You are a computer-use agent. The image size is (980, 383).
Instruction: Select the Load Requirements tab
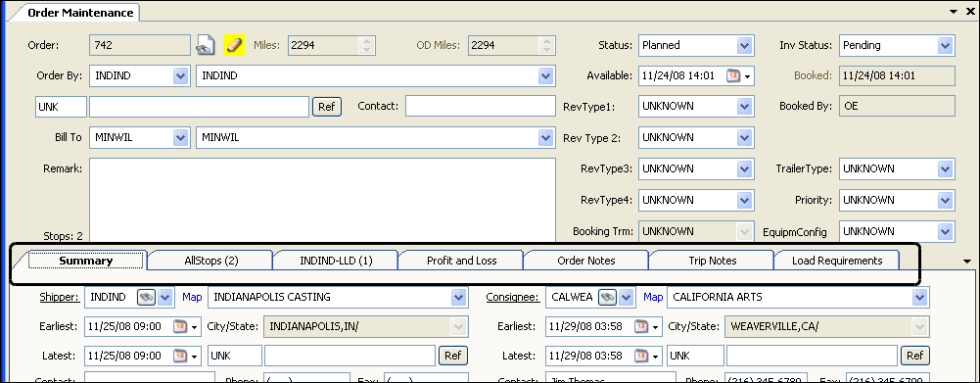[837, 261]
